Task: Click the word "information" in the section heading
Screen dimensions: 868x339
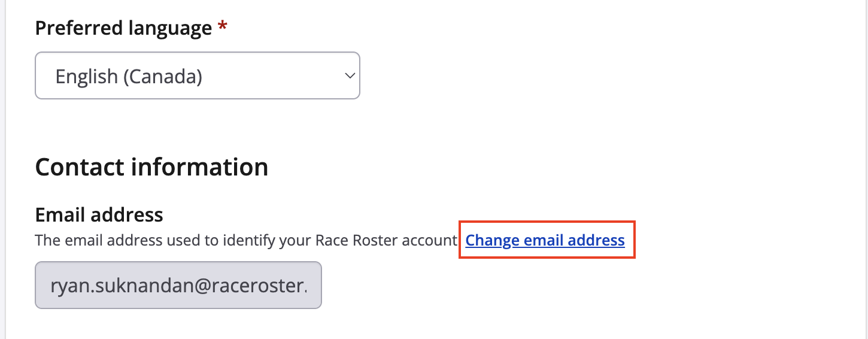Action: tap(200, 167)
